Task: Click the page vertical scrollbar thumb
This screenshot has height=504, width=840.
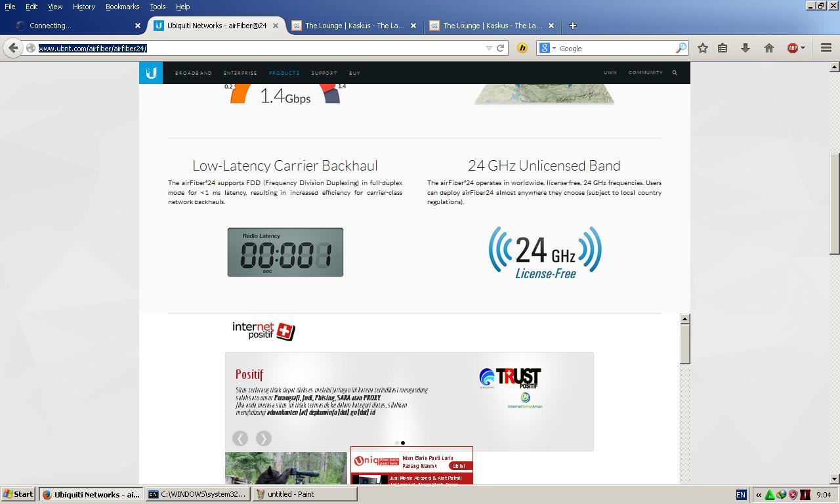Action: point(835,203)
